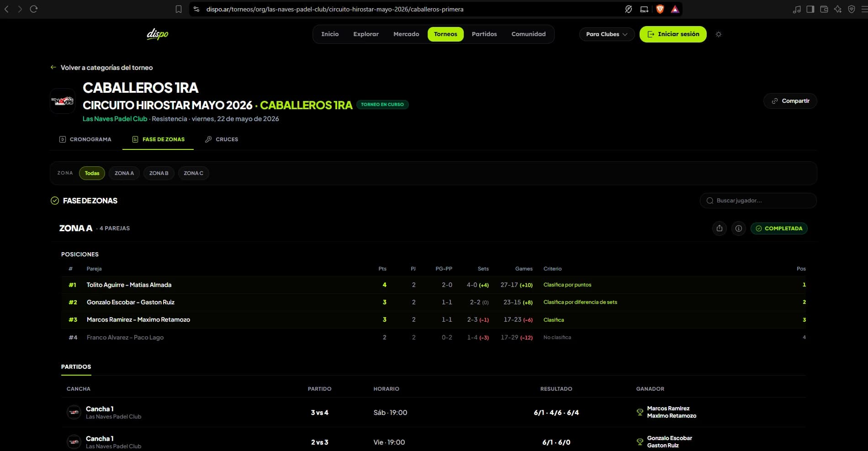Click the Compartir button
The height and width of the screenshot is (451, 868).
coord(790,101)
